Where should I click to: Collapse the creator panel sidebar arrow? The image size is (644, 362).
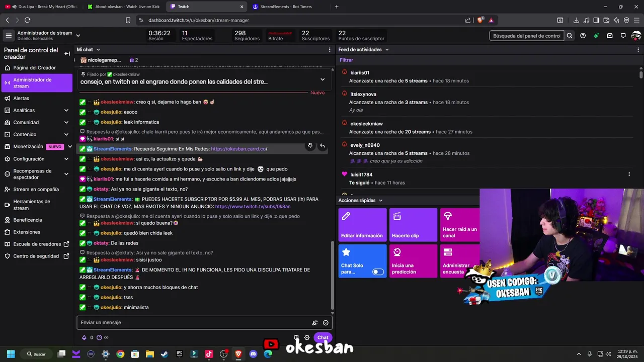point(67,53)
